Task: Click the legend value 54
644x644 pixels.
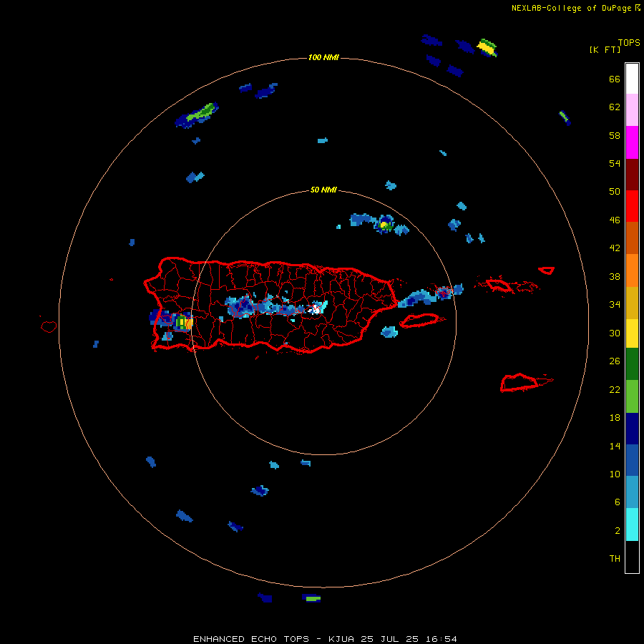Action: pos(615,163)
